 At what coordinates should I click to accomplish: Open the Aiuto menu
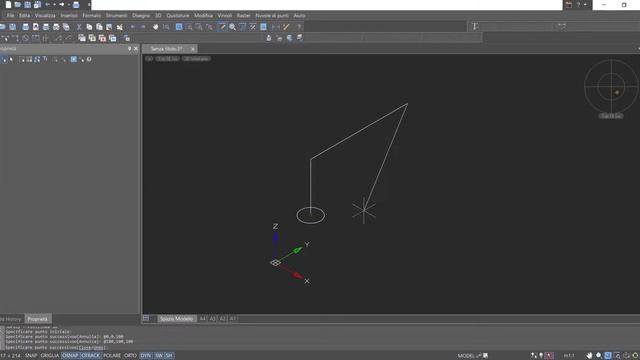coord(300,16)
